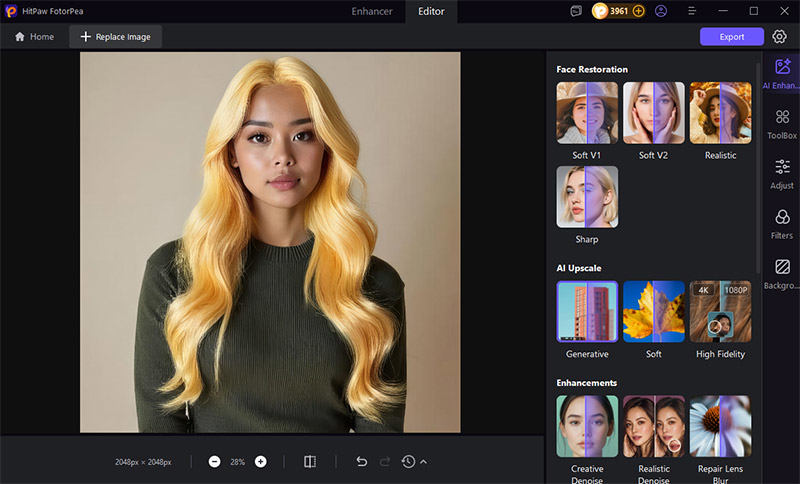Select Repair Lens Blur enhancement

720,426
